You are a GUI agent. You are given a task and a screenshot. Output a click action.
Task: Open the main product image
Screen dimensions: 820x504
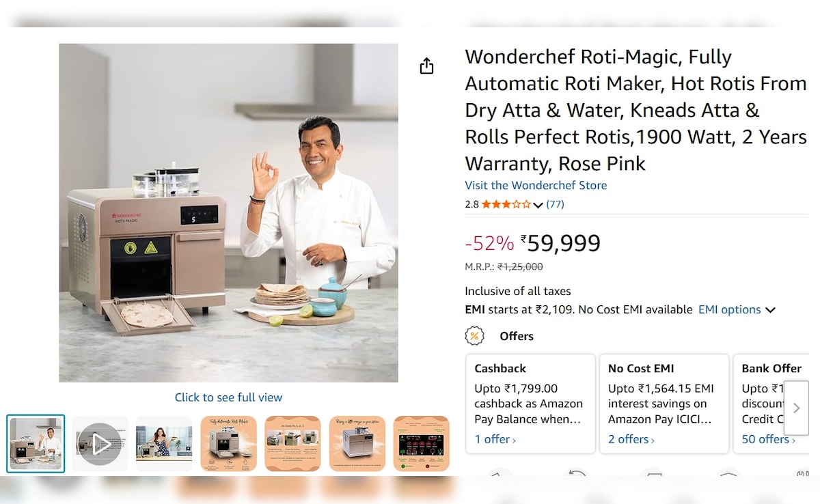(x=228, y=213)
